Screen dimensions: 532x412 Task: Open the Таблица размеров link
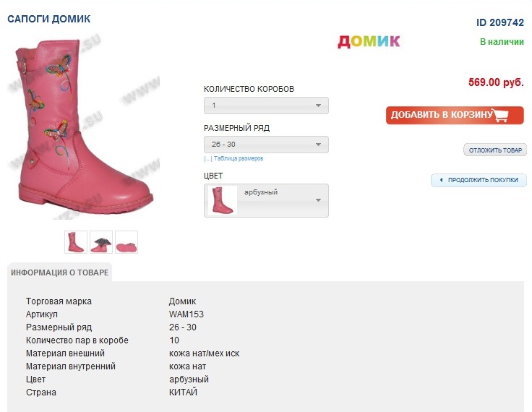click(x=238, y=158)
